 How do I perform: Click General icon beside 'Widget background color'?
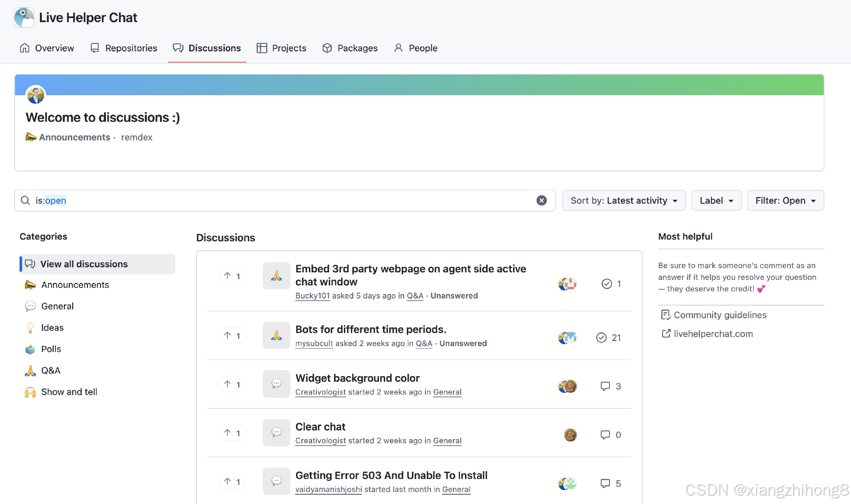(x=277, y=384)
